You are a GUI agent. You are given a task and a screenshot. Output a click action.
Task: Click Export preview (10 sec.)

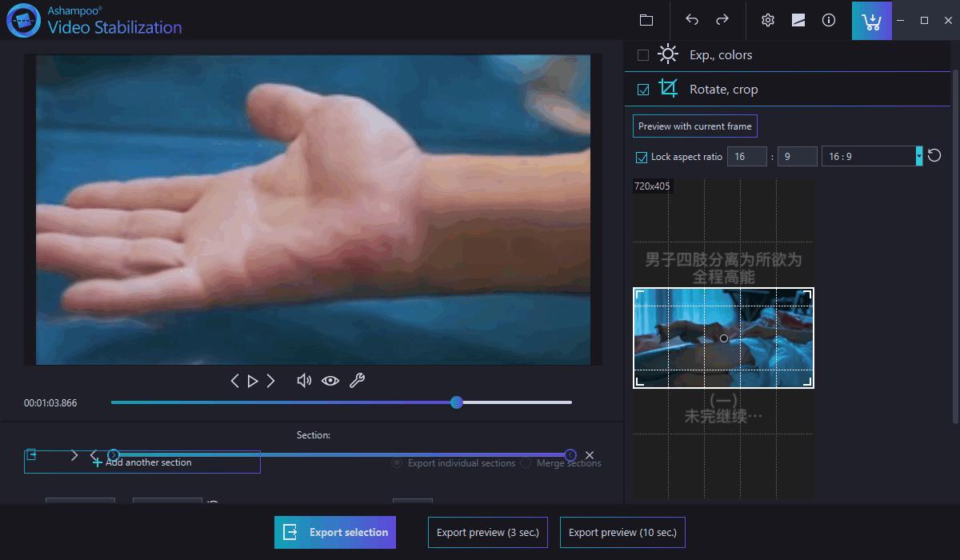[x=622, y=532]
